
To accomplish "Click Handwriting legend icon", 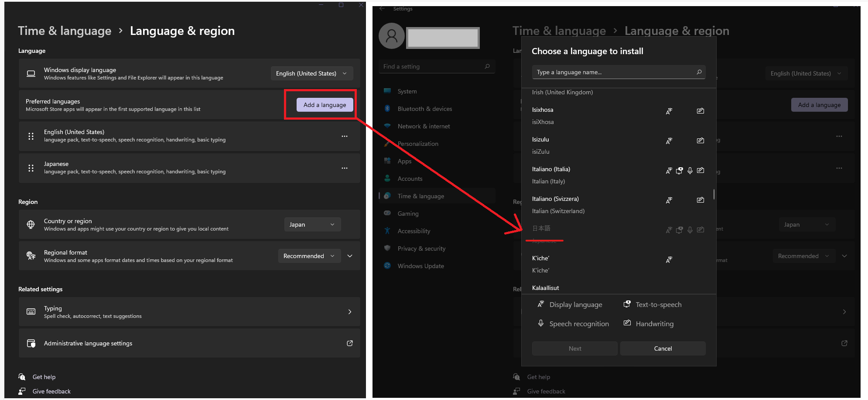I will 627,323.
